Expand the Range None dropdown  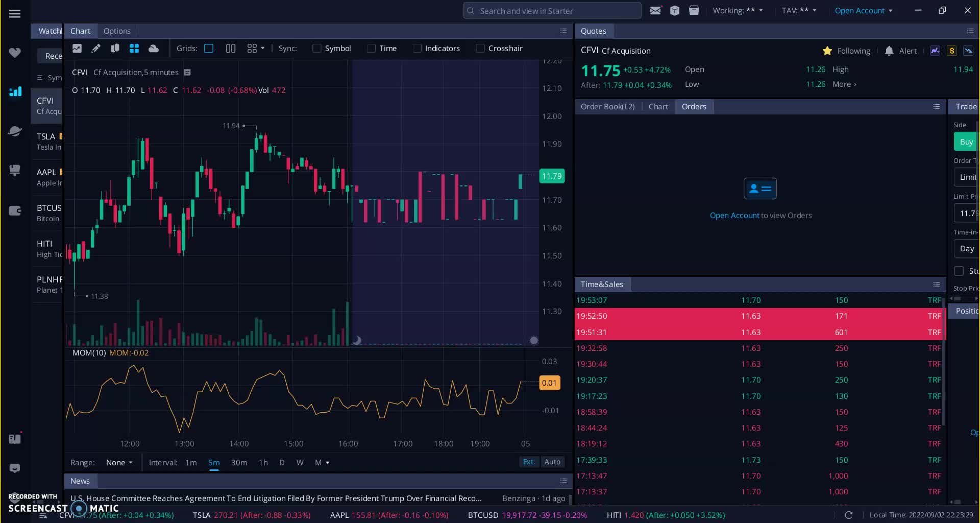[x=119, y=462]
